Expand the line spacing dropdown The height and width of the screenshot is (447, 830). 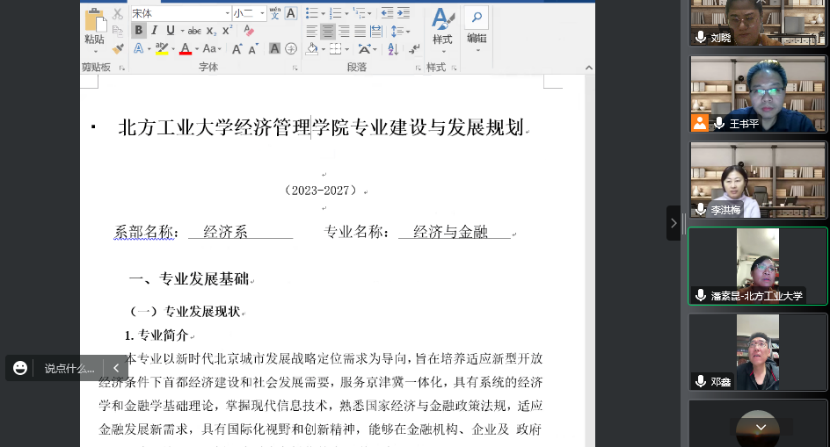pos(400,31)
